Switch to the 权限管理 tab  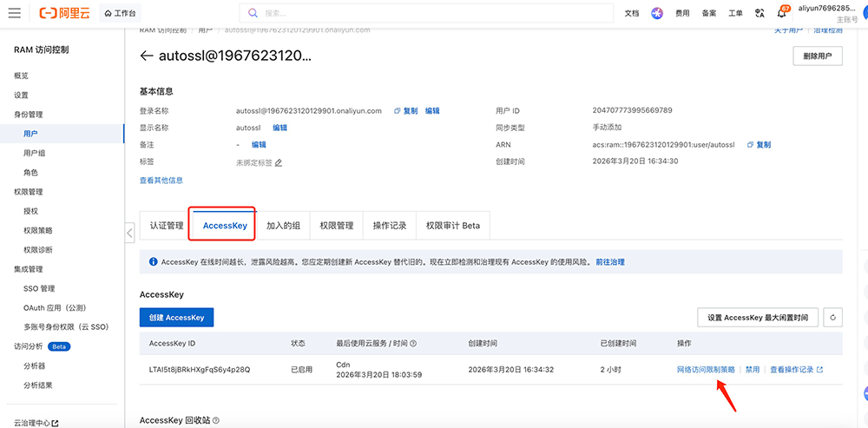point(336,226)
